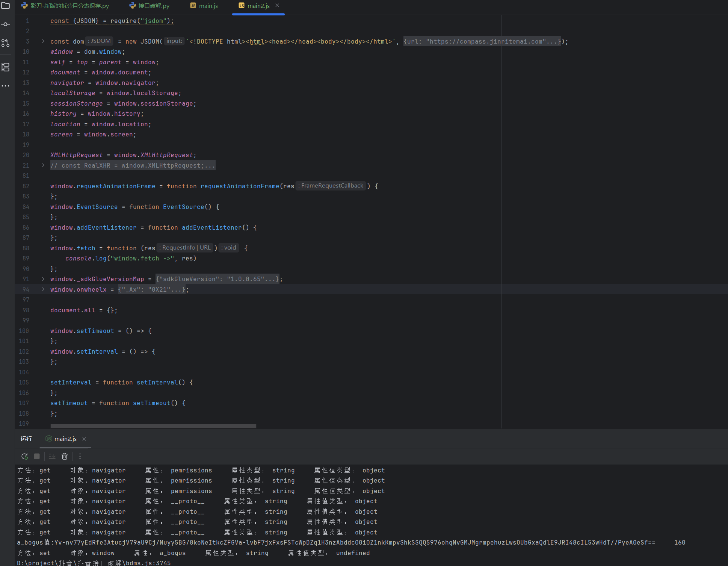The width and height of the screenshot is (728, 566).
Task: Expand folded comment block at line 21
Action: pyautogui.click(x=43, y=165)
